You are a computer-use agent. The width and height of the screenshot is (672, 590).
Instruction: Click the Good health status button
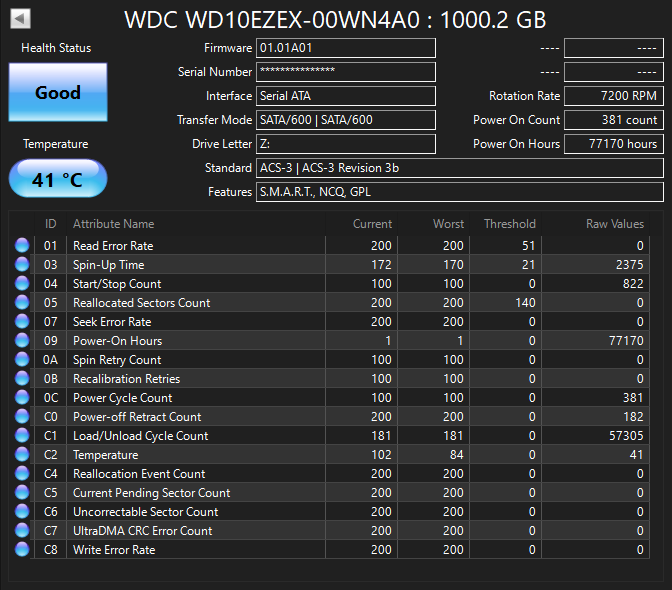(x=58, y=92)
